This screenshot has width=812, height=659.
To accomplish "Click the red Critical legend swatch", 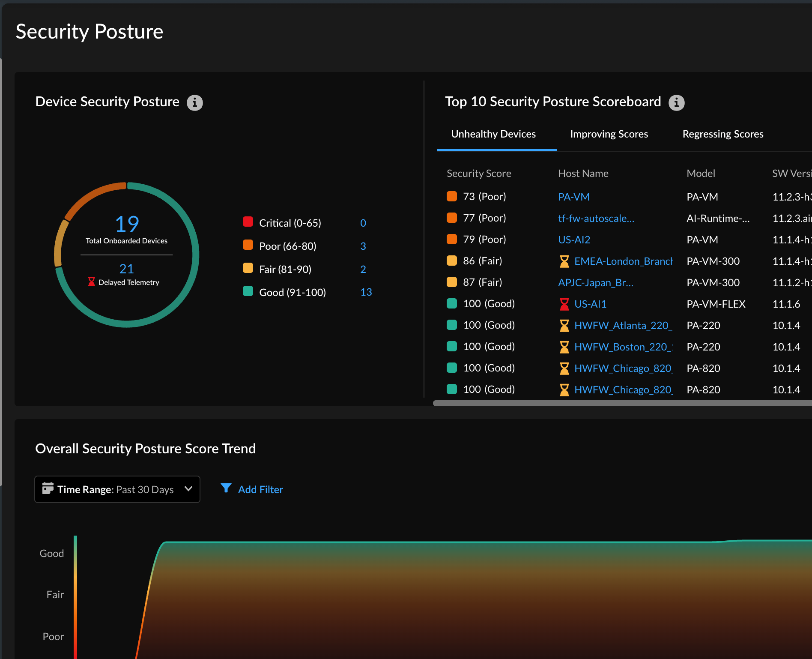I will [248, 222].
